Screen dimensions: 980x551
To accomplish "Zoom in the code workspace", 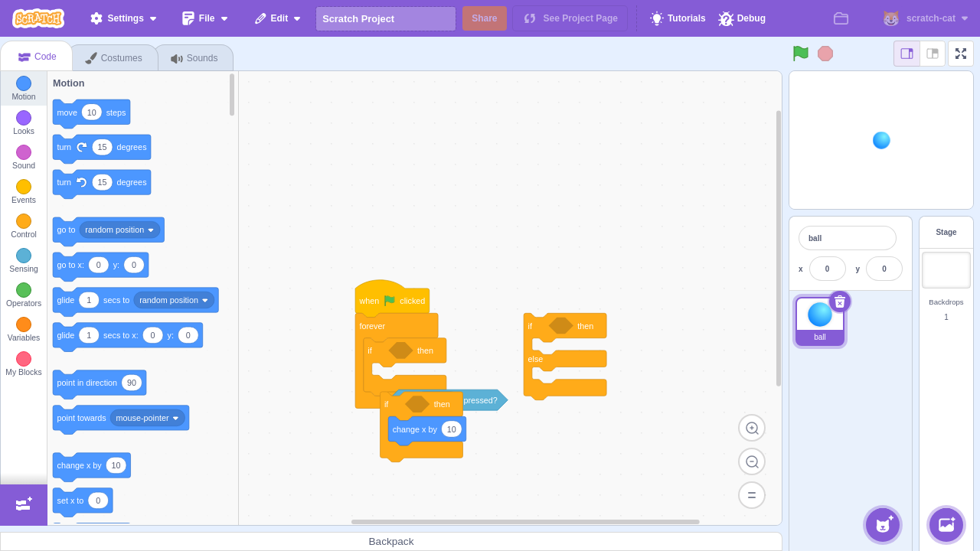I will (752, 428).
